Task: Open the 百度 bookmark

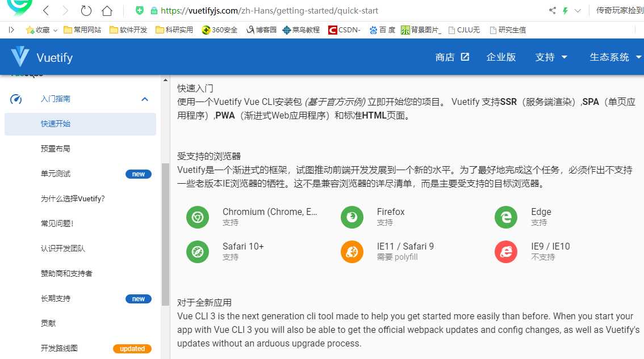Action: point(382,30)
